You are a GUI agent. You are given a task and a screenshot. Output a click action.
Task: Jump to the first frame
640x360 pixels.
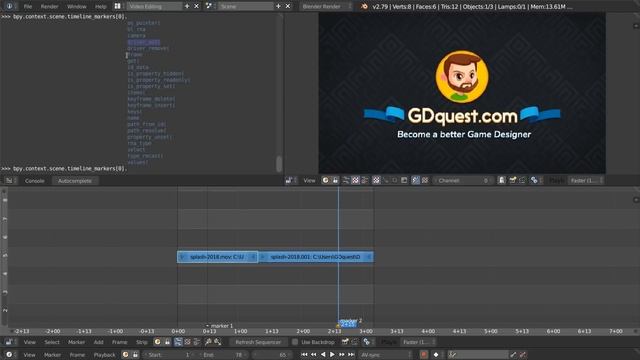point(304,355)
